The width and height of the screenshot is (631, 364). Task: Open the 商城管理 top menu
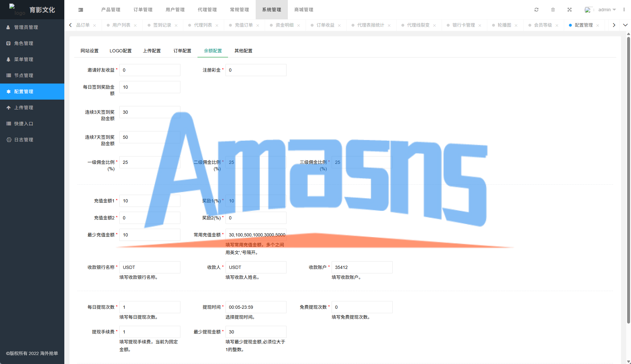coord(304,10)
